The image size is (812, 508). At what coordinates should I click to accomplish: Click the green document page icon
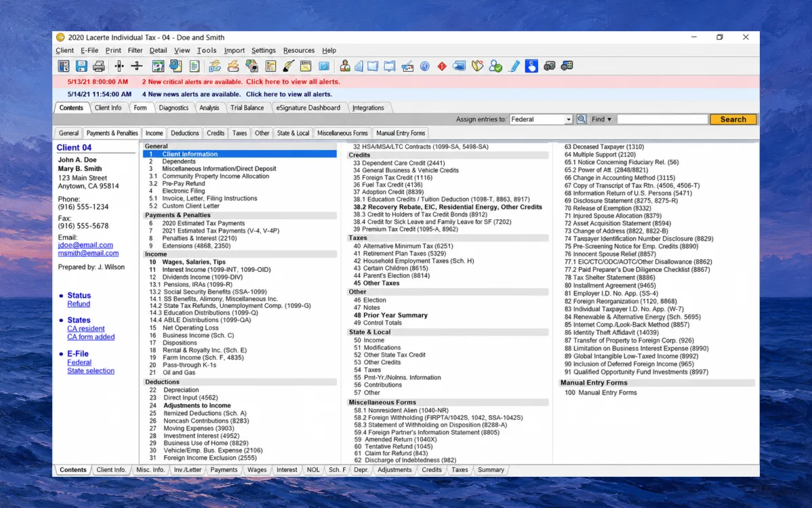(195, 66)
